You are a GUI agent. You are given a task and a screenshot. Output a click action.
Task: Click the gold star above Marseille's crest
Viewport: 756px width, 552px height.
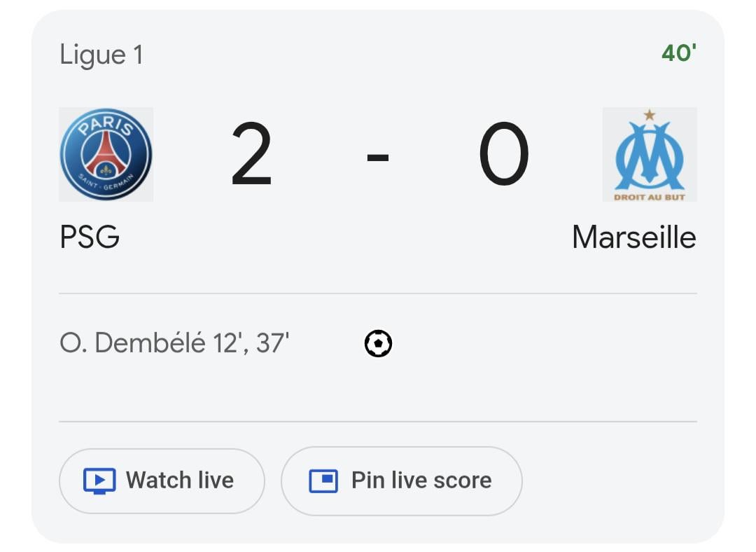(650, 115)
